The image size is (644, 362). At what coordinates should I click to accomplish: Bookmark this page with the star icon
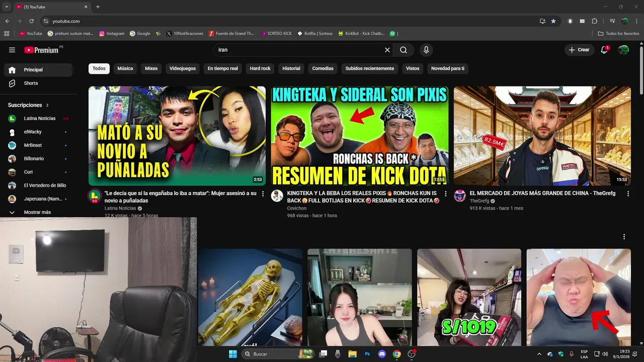tap(553, 21)
